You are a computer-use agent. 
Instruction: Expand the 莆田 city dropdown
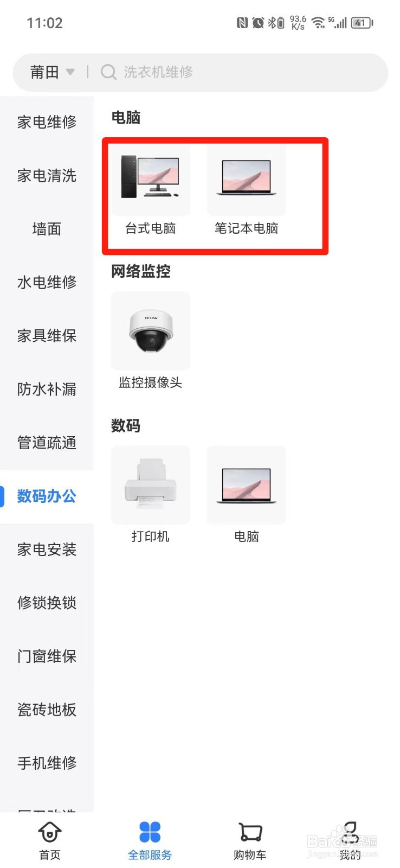(52, 72)
